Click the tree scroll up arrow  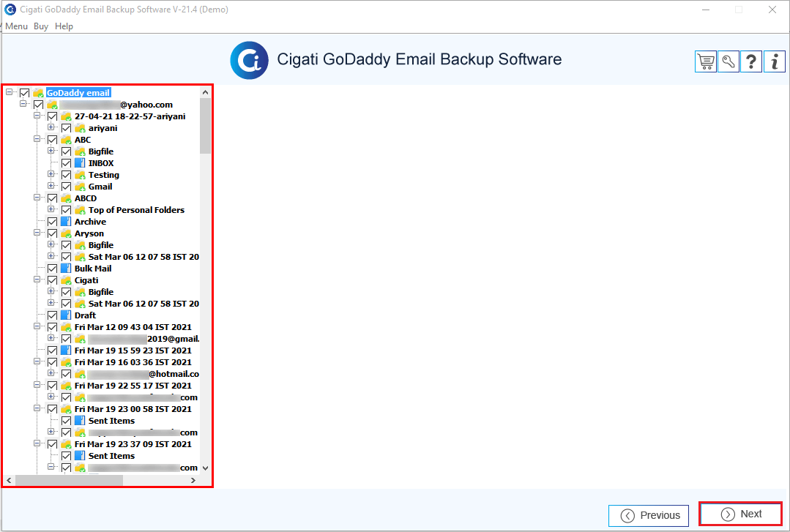205,92
